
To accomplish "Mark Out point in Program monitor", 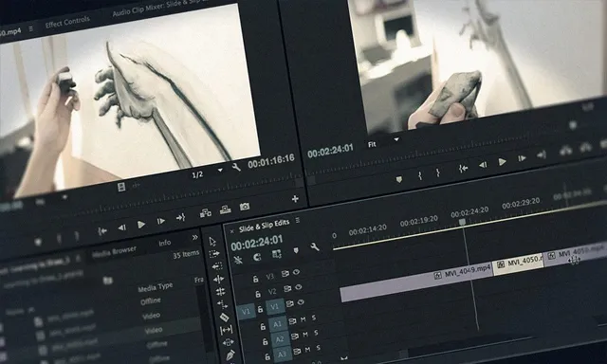I will (x=438, y=173).
